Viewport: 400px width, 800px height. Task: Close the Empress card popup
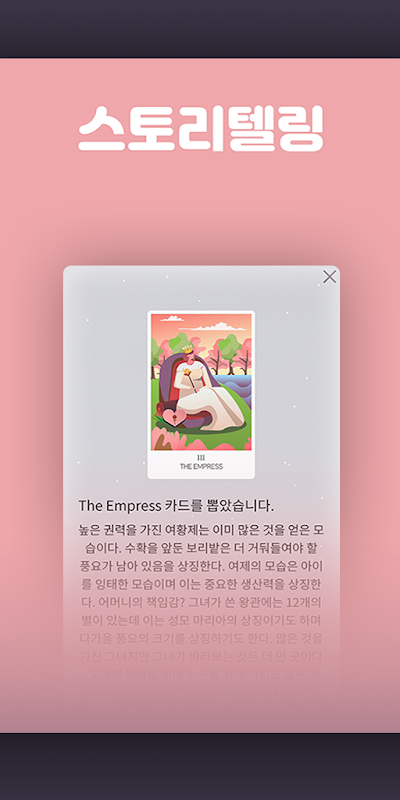330,277
